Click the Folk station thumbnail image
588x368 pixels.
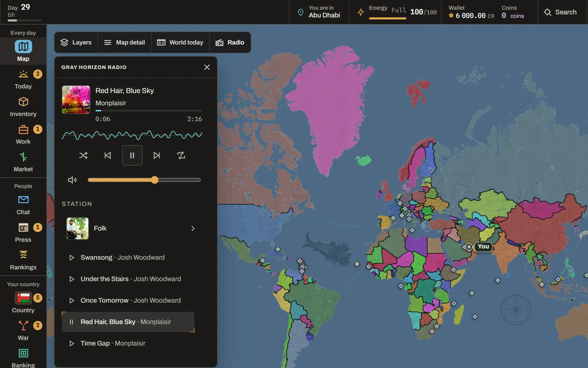[x=78, y=228]
